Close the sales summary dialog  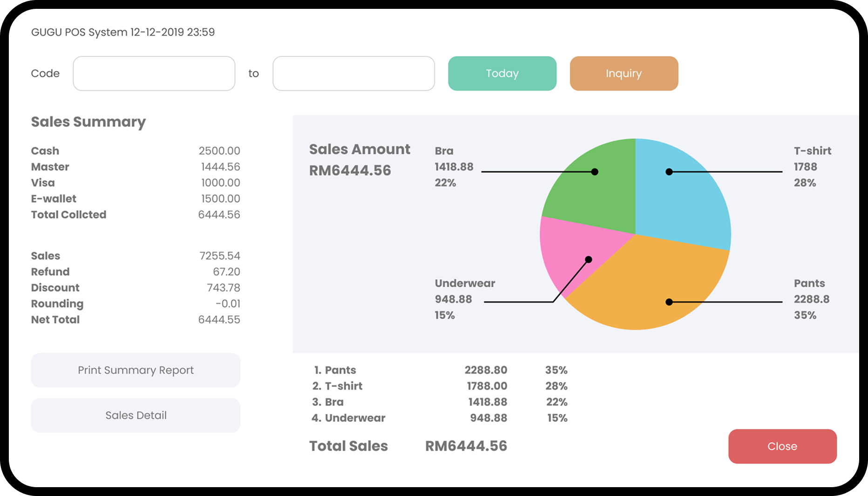[782, 446]
